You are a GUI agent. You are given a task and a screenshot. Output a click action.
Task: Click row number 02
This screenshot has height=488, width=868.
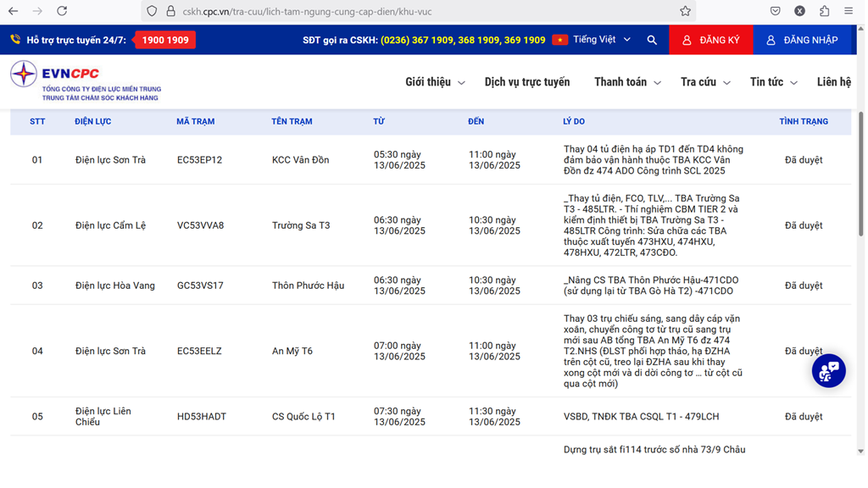coord(37,225)
